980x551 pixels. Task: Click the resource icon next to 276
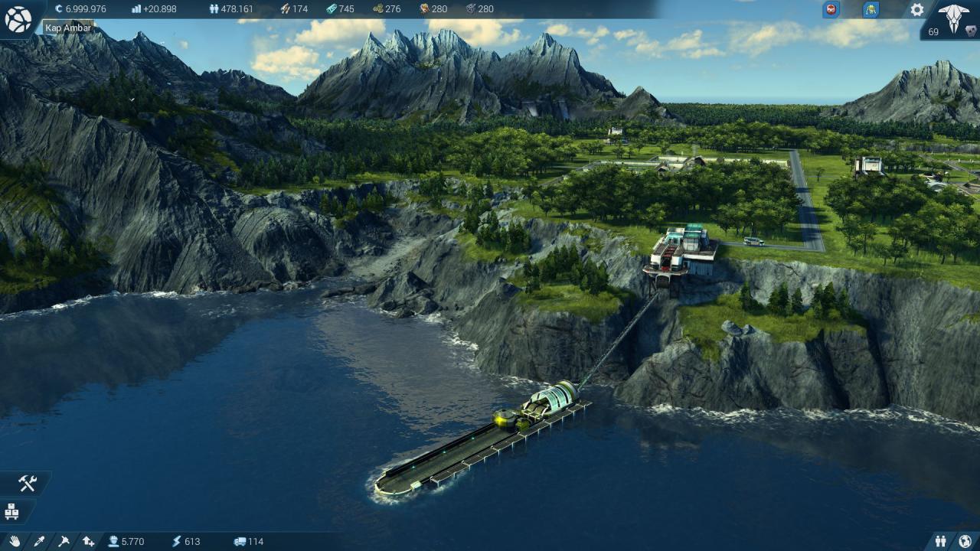click(x=377, y=9)
